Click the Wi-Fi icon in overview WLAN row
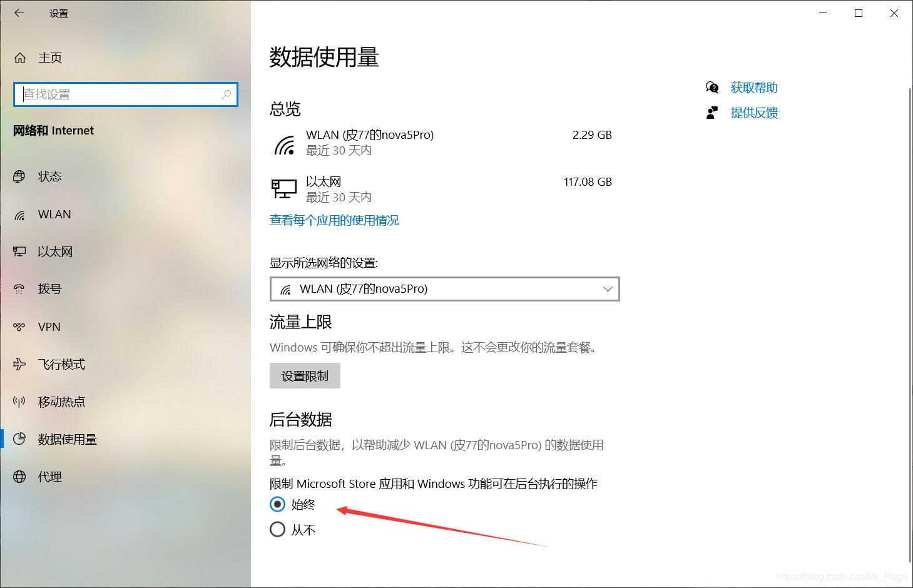This screenshot has height=588, width=913. (285, 145)
